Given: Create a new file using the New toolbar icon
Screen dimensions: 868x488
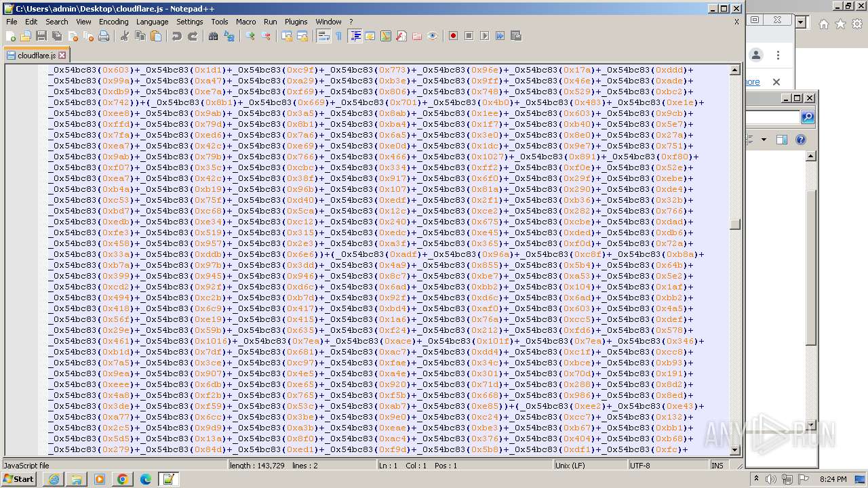Looking at the screenshot, I should pyautogui.click(x=11, y=36).
